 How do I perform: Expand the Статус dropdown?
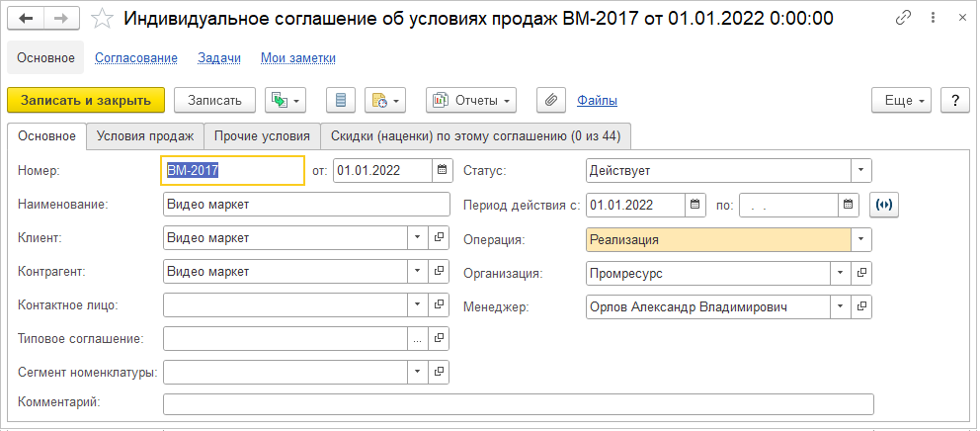[862, 170]
